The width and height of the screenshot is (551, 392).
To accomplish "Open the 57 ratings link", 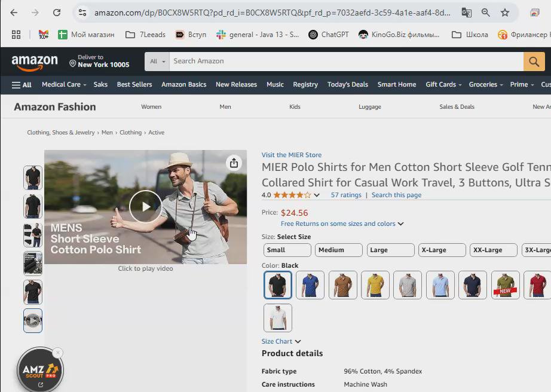I will [346, 195].
